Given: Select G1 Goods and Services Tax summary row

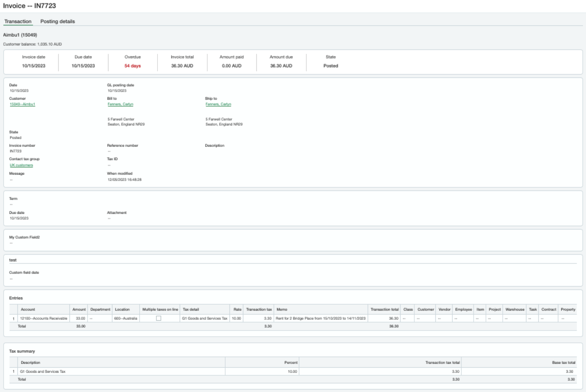Looking at the screenshot, I should tap(293, 372).
